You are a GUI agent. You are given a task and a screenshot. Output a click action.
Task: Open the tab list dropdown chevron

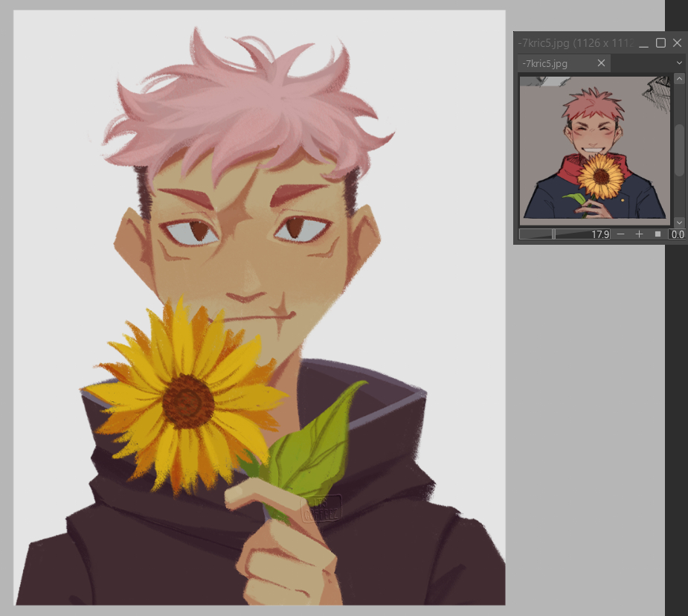[678, 63]
